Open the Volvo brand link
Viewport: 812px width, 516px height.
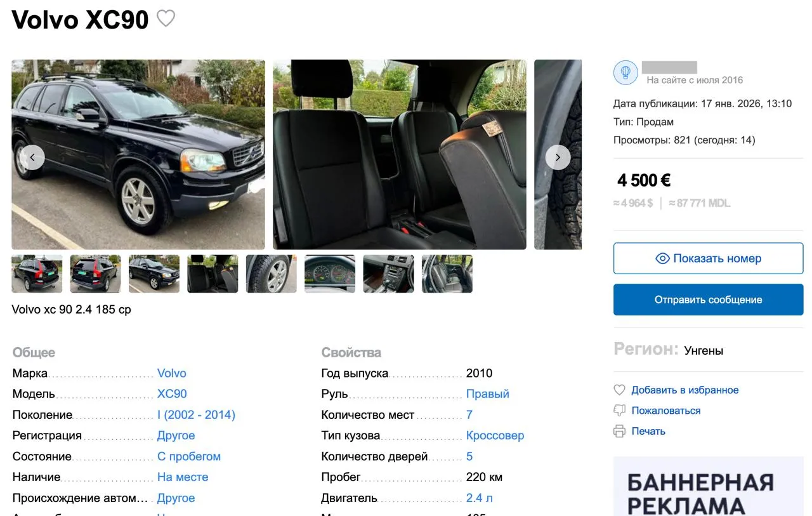pos(172,373)
